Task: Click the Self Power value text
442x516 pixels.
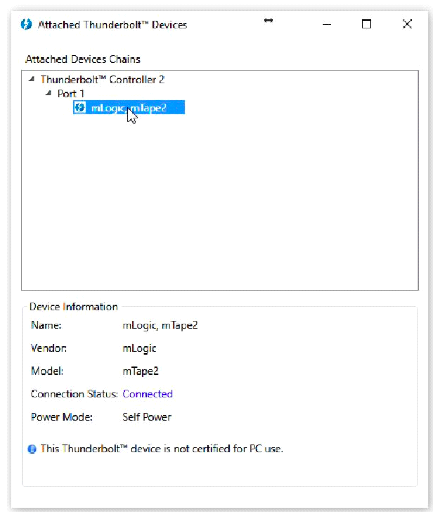Action: [147, 417]
